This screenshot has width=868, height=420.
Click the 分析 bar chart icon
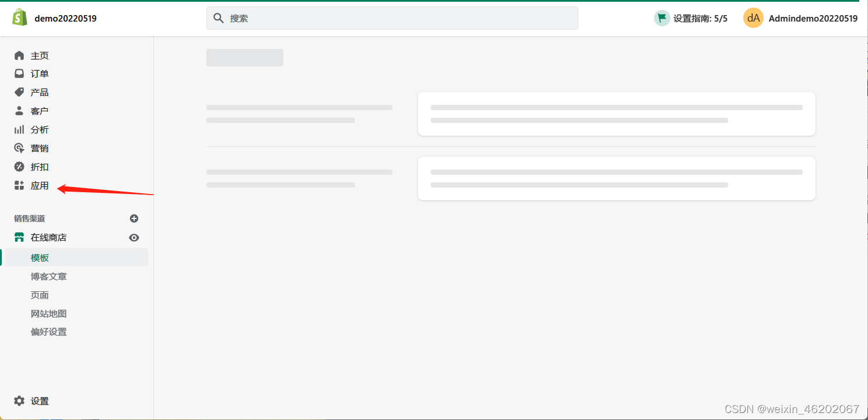(19, 129)
